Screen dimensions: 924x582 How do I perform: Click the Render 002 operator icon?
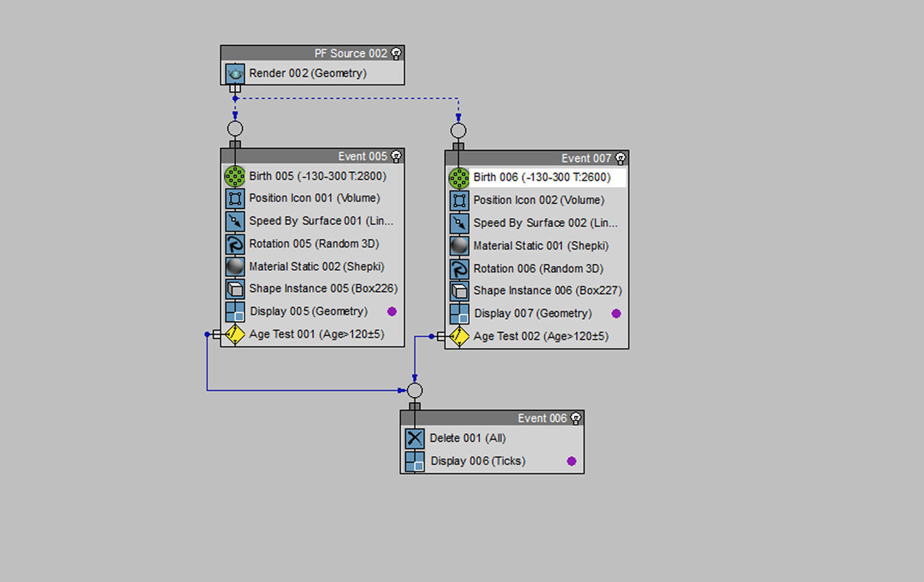coord(235,74)
